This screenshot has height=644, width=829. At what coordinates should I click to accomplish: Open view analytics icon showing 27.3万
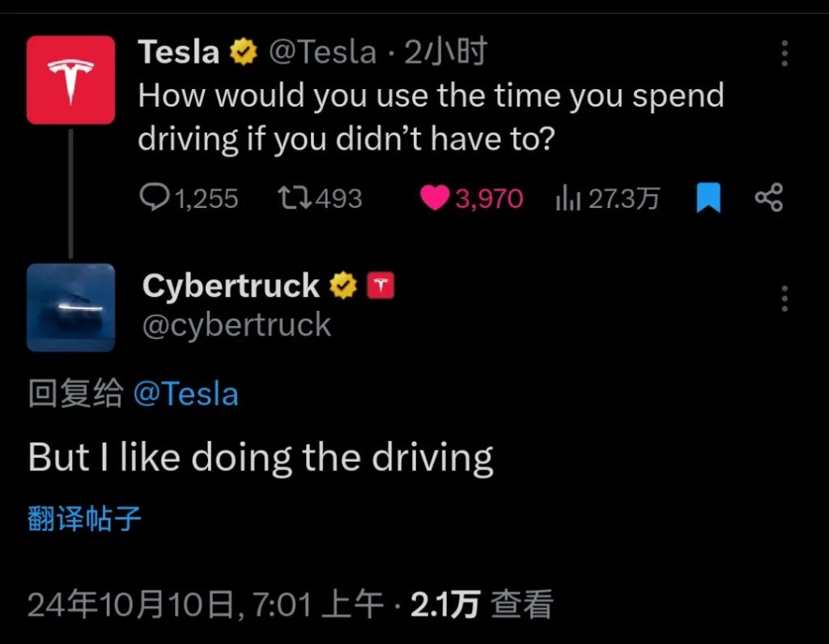pyautogui.click(x=568, y=198)
